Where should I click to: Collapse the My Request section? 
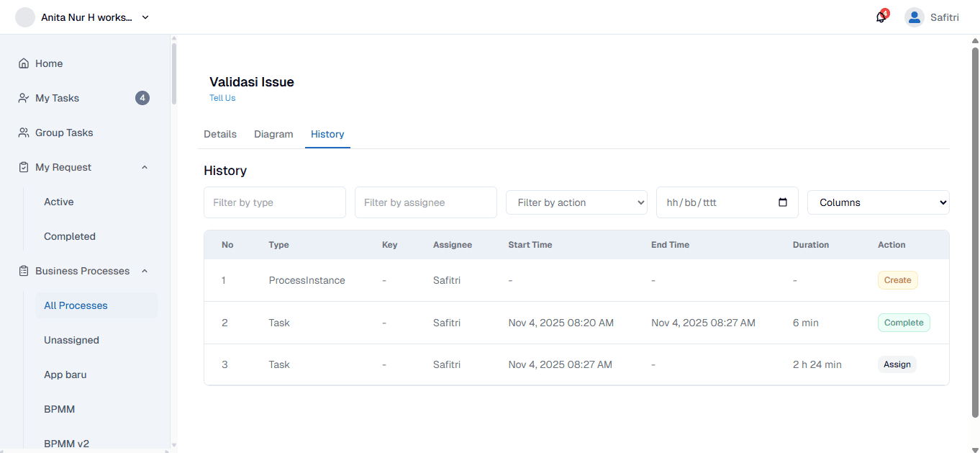tap(145, 167)
